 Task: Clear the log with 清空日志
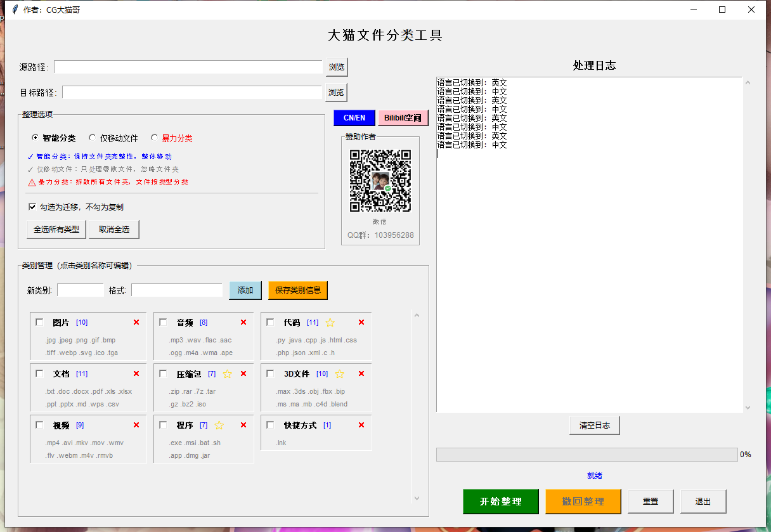(593, 425)
